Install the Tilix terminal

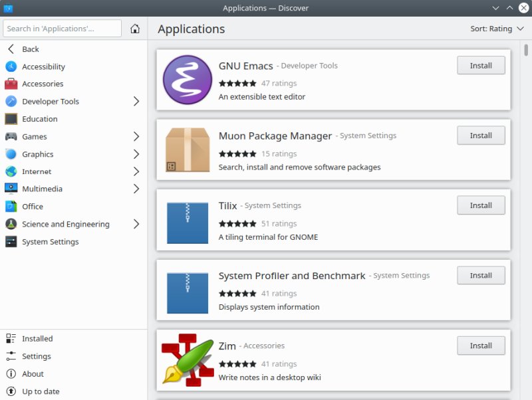point(481,205)
